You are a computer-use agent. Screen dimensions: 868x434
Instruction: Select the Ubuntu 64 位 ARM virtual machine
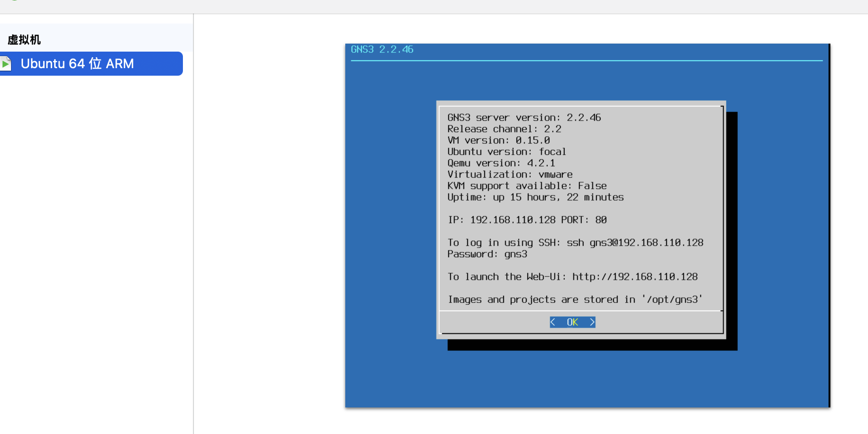pos(91,64)
